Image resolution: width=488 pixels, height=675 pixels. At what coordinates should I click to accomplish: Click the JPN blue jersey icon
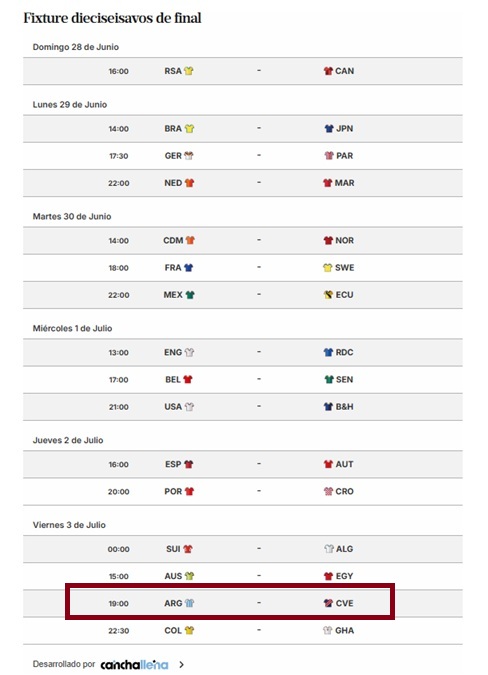click(329, 129)
